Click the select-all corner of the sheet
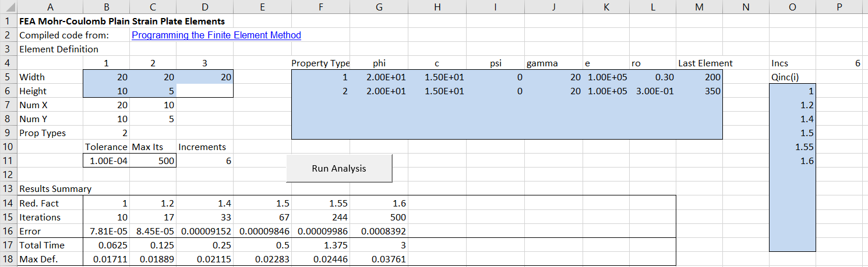The height and width of the screenshot is (267, 868). [8, 7]
